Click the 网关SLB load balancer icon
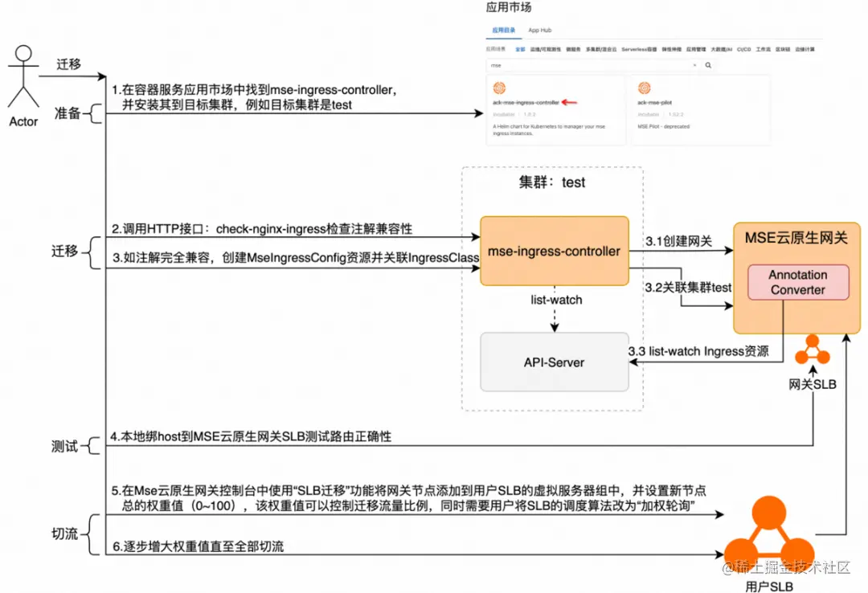The image size is (868, 593). pyautogui.click(x=812, y=349)
